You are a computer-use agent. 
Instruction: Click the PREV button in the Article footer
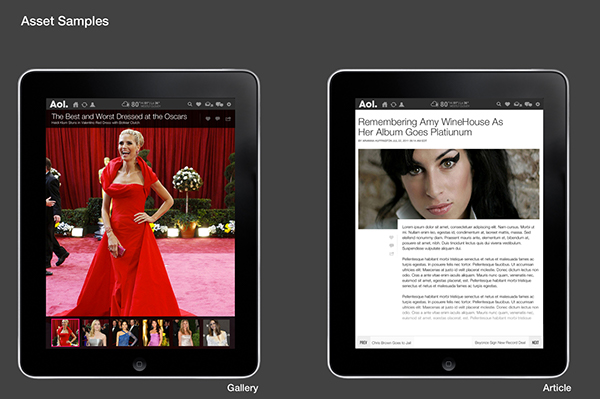(363, 342)
